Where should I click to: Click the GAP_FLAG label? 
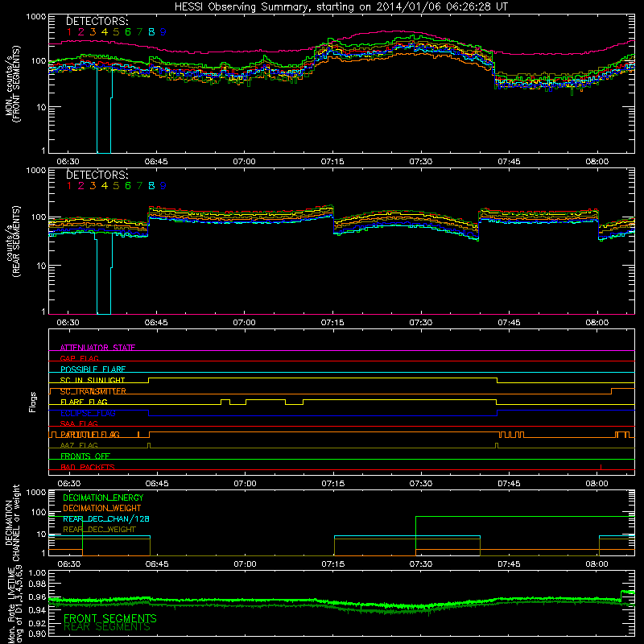(x=80, y=358)
